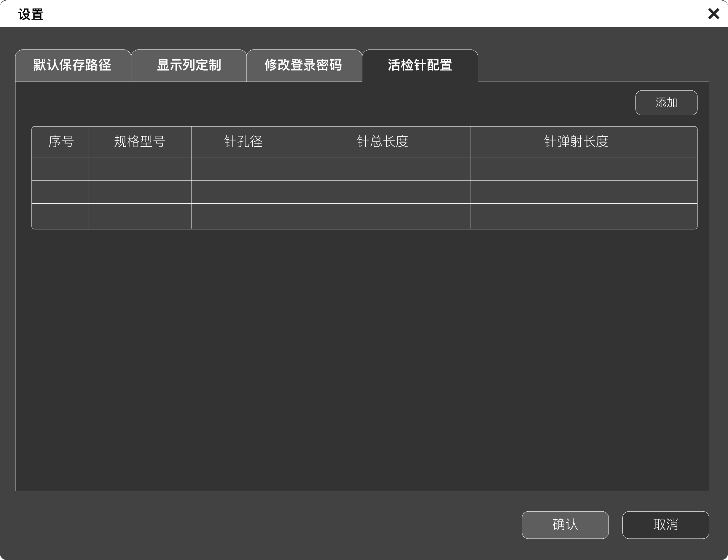The height and width of the screenshot is (560, 728).
Task: Close the 设置 dialog with X
Action: coord(713,14)
